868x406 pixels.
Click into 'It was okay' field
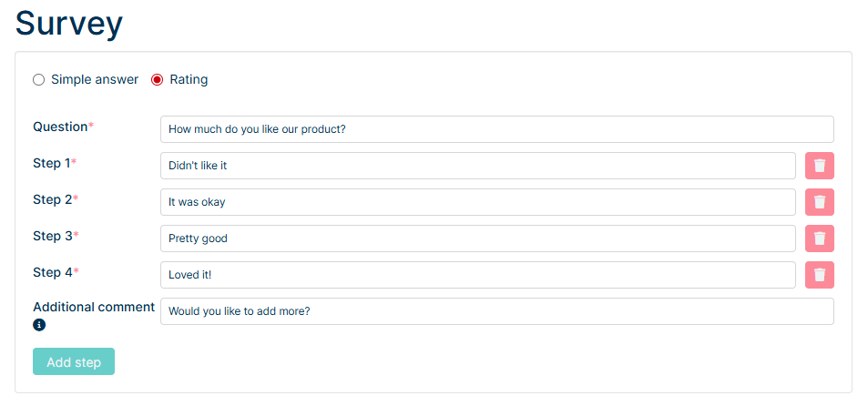[477, 202]
